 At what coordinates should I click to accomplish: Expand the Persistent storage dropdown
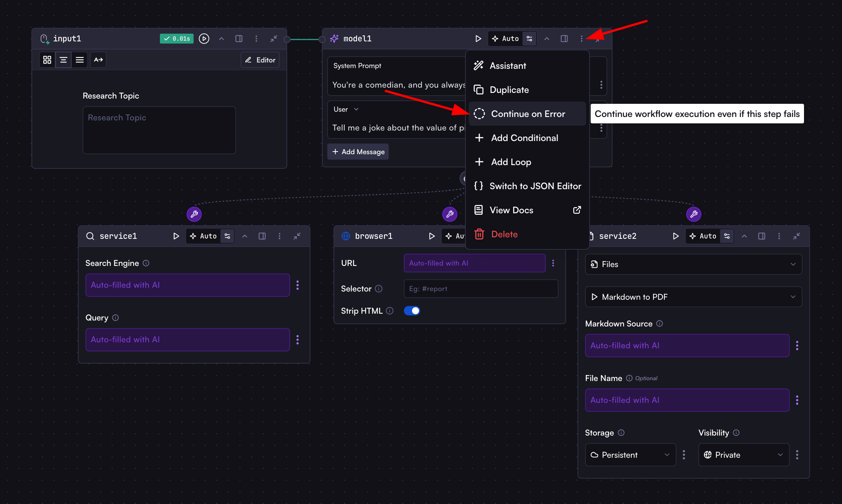click(x=630, y=455)
